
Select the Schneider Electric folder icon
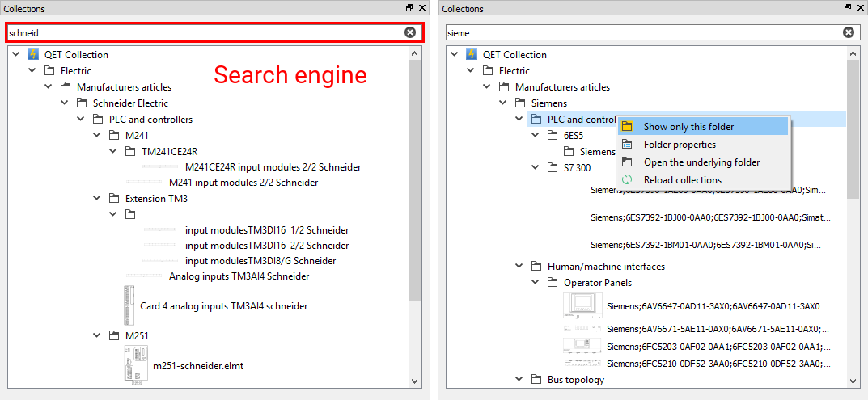coord(82,103)
